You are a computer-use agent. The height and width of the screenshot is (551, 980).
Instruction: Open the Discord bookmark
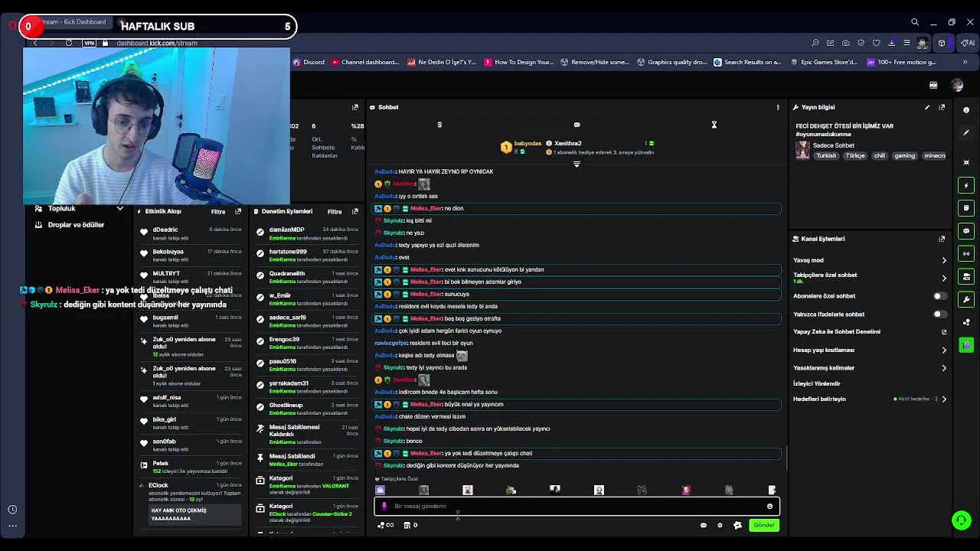pyautogui.click(x=309, y=62)
